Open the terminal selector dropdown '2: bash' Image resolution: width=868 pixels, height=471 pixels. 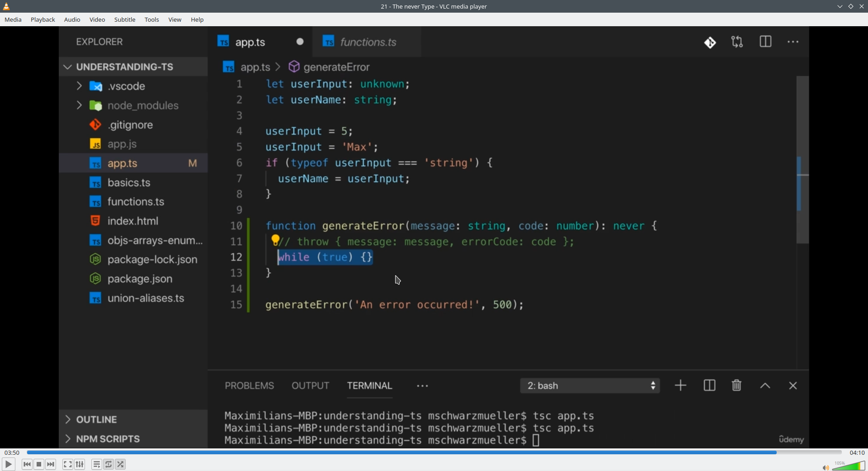click(x=590, y=386)
